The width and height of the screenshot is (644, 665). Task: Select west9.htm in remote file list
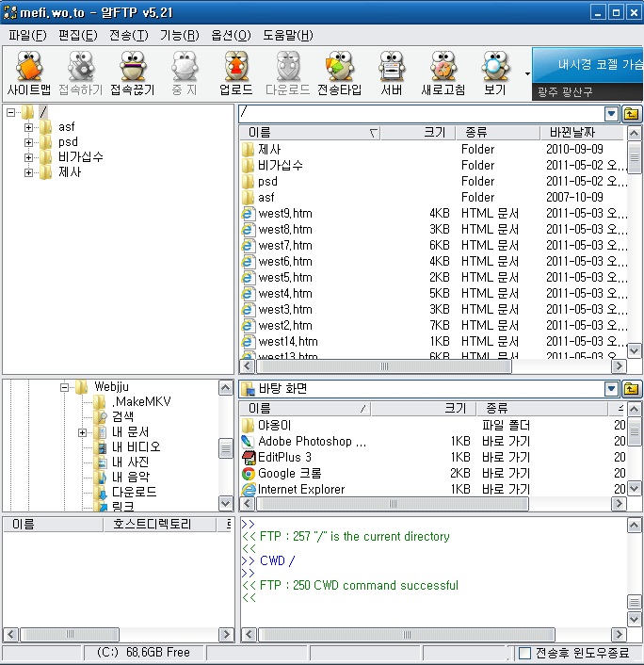[284, 214]
